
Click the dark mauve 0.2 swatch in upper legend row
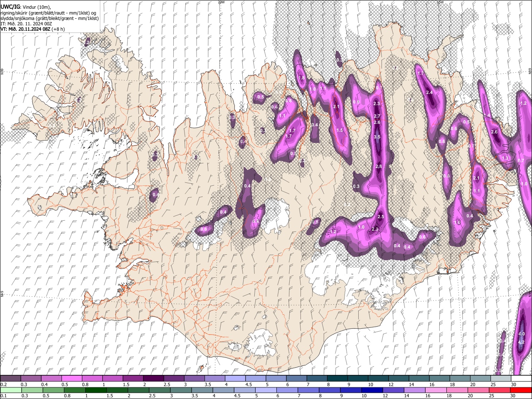click(x=10, y=378)
